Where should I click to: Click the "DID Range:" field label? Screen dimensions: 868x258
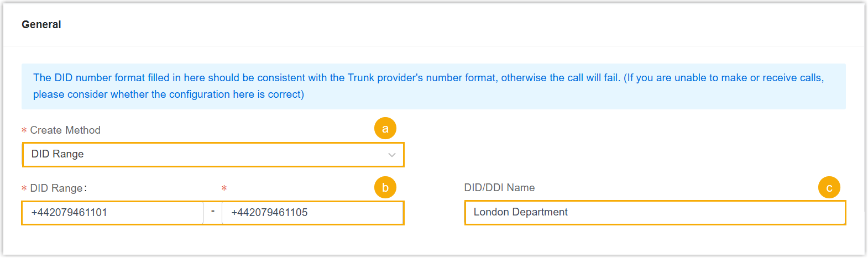coord(58,188)
